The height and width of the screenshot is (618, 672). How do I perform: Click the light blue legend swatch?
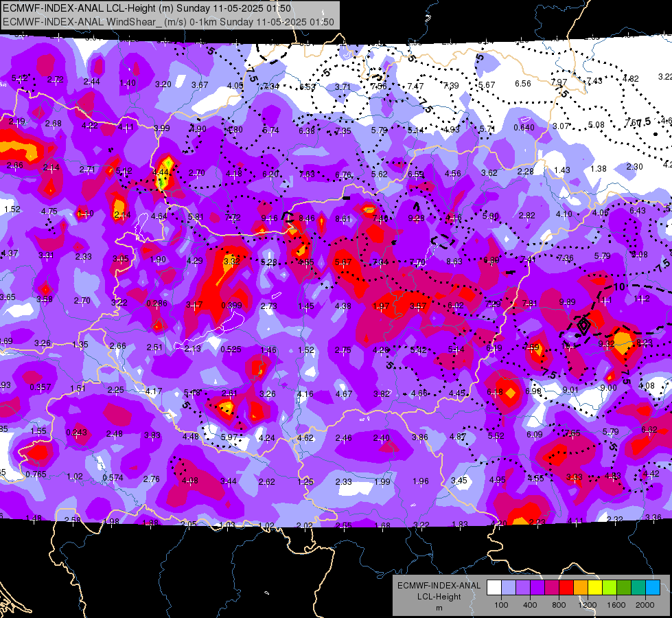coord(509,588)
